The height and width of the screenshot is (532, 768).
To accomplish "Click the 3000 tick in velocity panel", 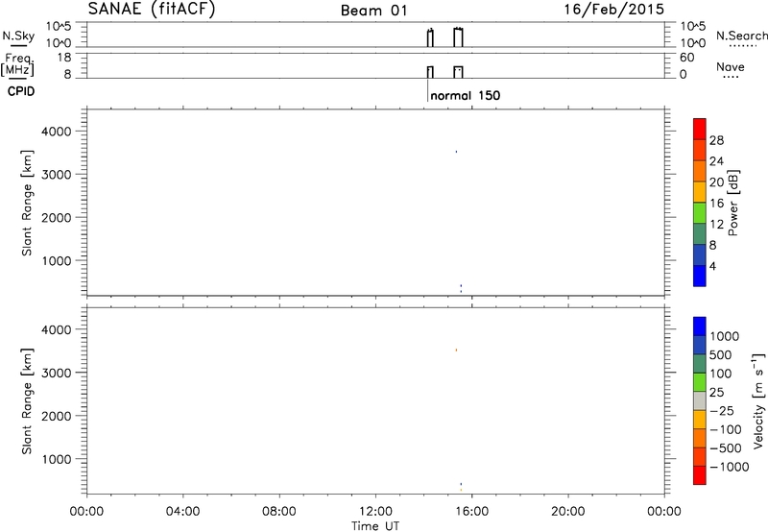I will (x=57, y=373).
